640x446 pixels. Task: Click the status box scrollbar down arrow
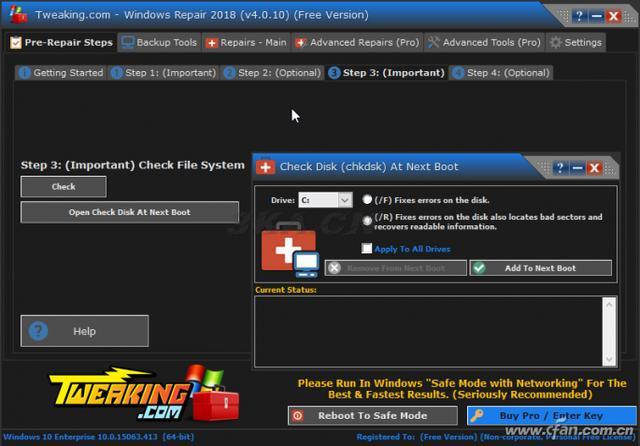coord(609,359)
